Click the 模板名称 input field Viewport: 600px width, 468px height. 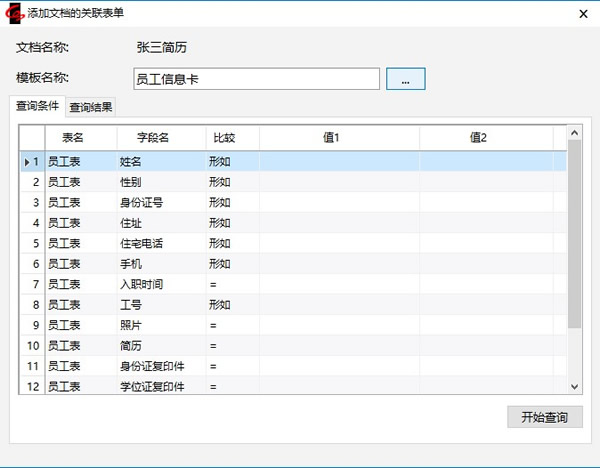[x=256, y=79]
